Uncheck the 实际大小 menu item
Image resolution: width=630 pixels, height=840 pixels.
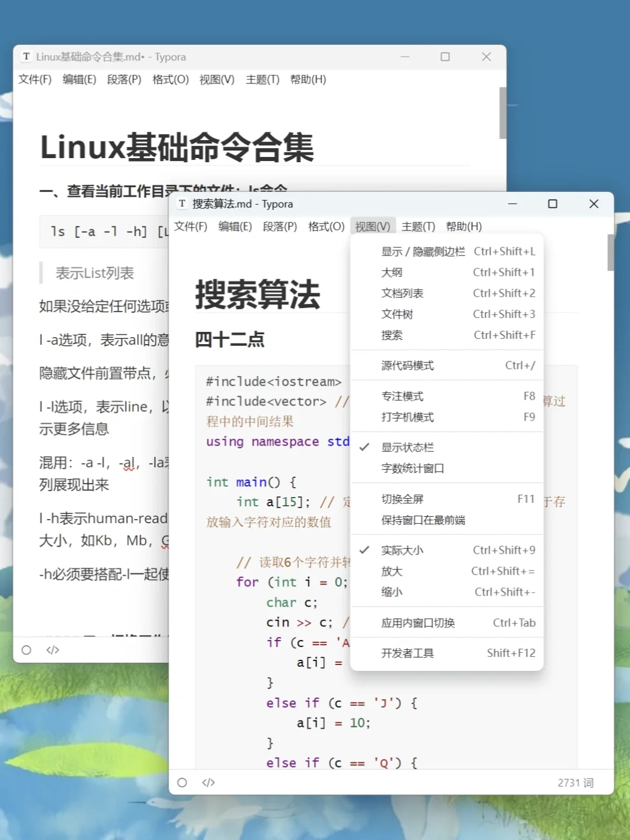(x=402, y=549)
